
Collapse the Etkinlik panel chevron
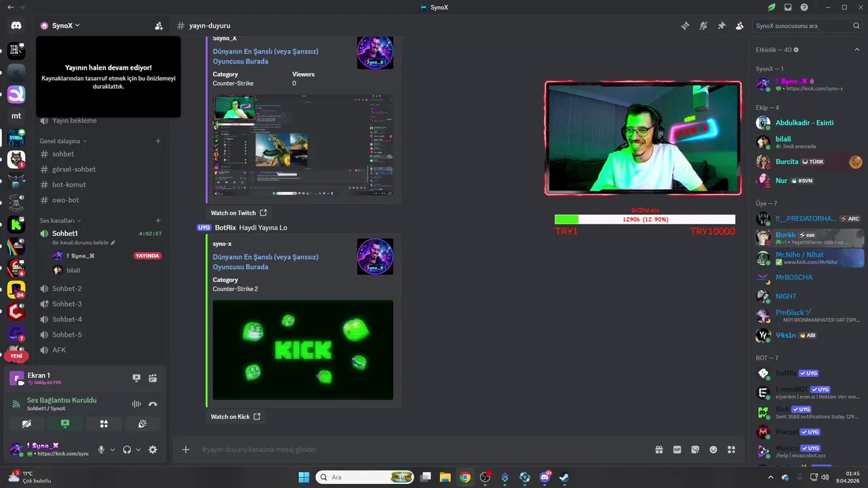pyautogui.click(x=857, y=49)
